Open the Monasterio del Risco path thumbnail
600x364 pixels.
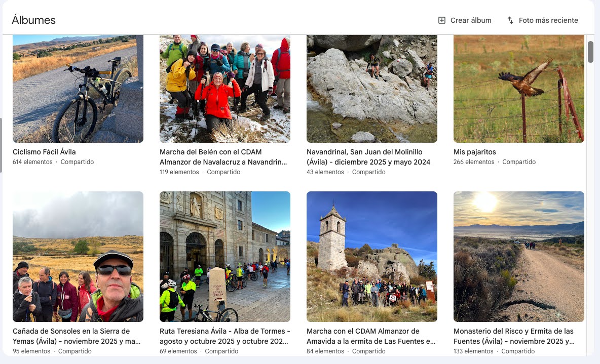tap(519, 257)
